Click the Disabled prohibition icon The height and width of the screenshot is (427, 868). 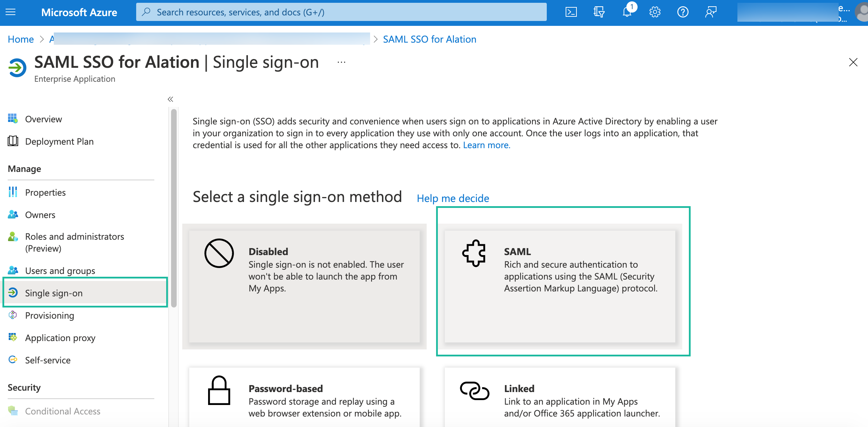tap(219, 253)
